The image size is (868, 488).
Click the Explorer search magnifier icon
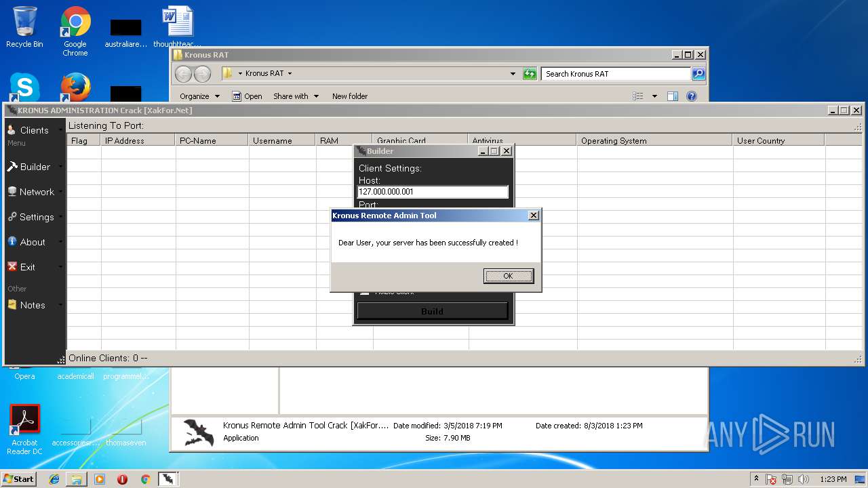point(698,73)
